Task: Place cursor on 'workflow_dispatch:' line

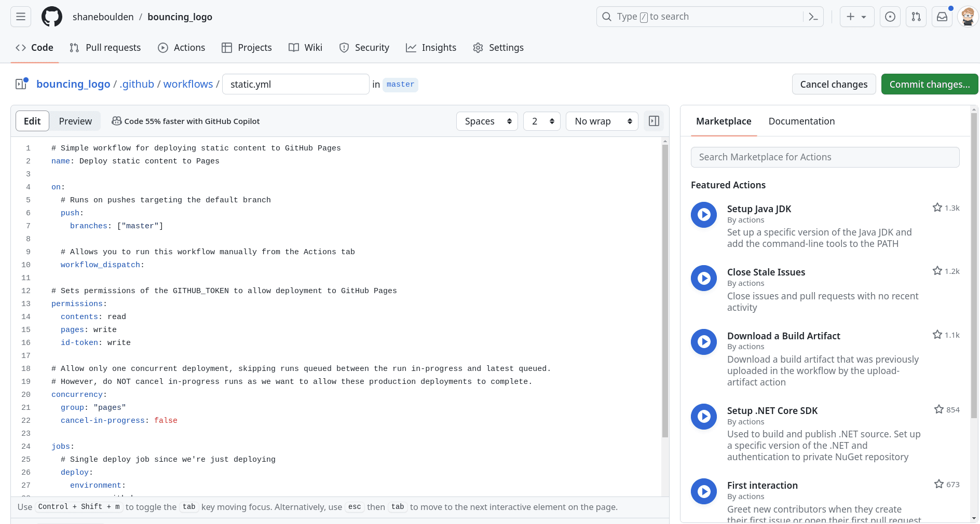Action: (x=102, y=265)
